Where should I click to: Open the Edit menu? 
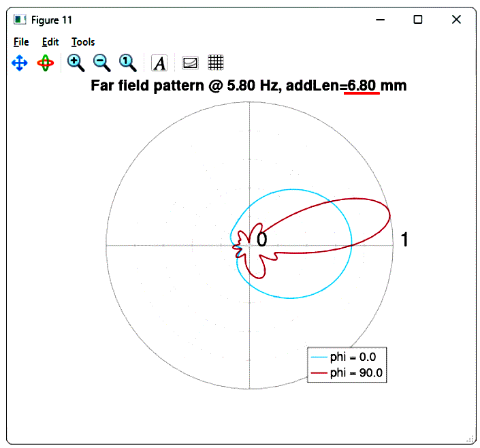tap(50, 42)
